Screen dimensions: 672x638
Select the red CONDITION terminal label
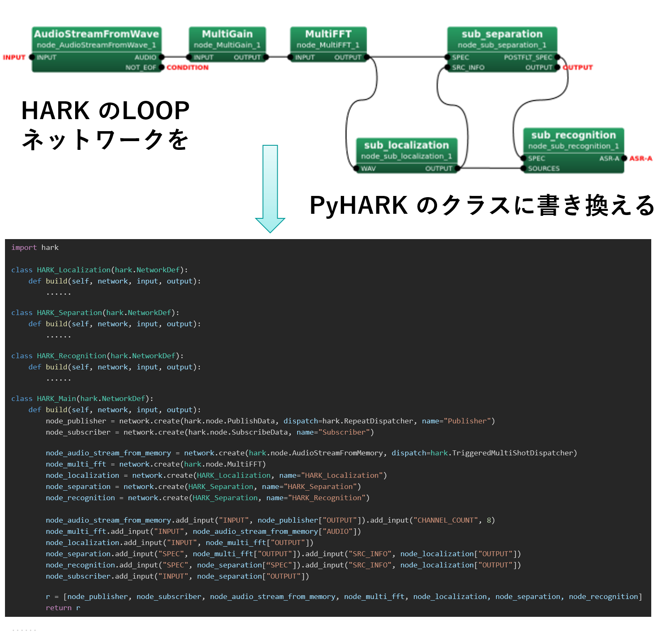coord(188,68)
